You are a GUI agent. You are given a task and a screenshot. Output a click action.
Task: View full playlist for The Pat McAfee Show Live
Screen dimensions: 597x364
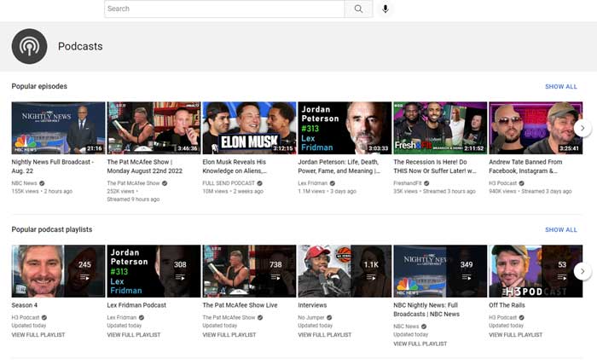(229, 335)
